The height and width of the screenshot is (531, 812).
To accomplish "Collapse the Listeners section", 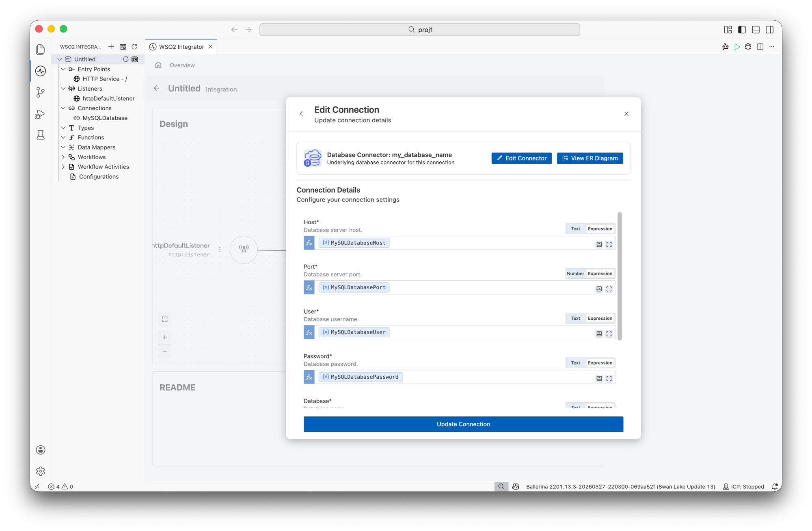I will pyautogui.click(x=63, y=89).
